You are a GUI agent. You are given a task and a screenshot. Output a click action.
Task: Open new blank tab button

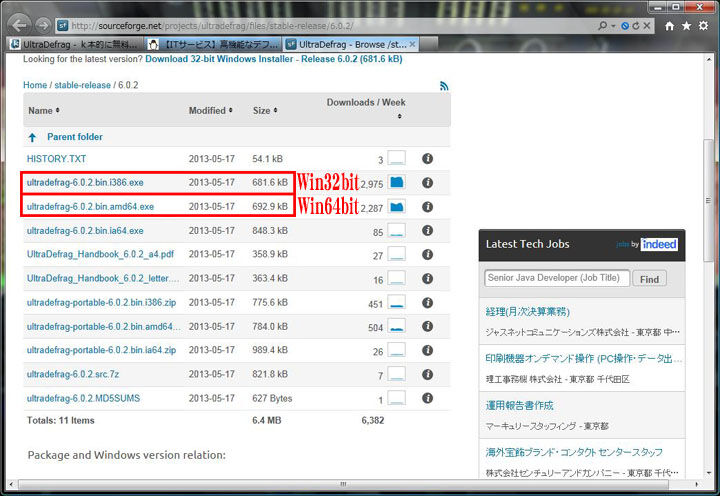(x=428, y=45)
